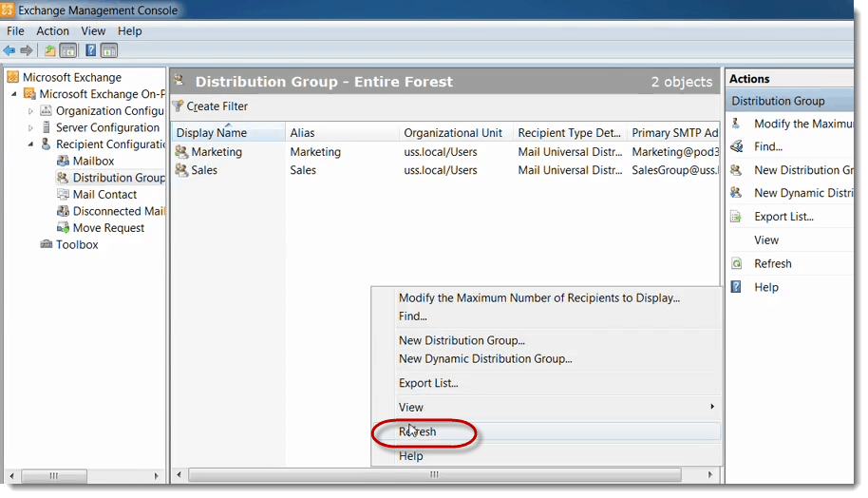This screenshot has height=498, width=868.
Task: Click the Find icon in Actions pane
Action: tap(737, 146)
